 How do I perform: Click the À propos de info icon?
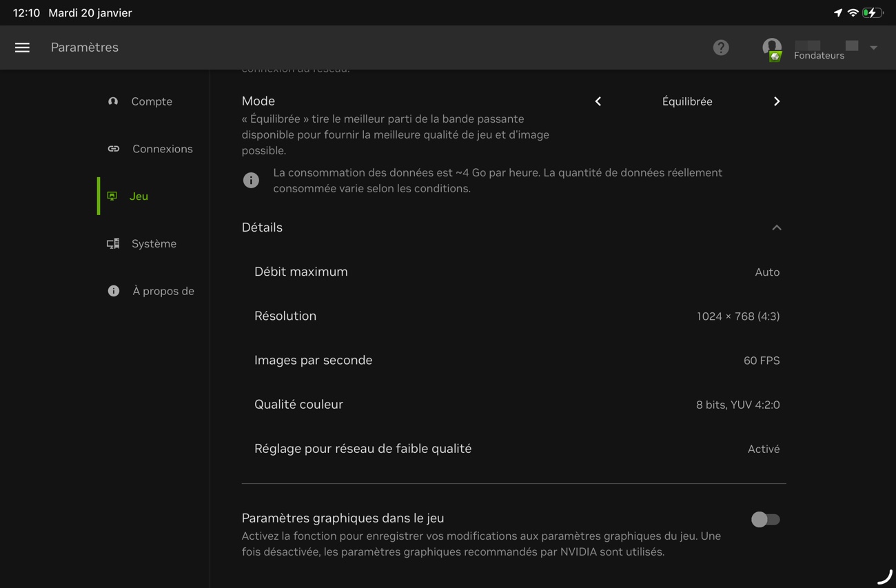[114, 291]
